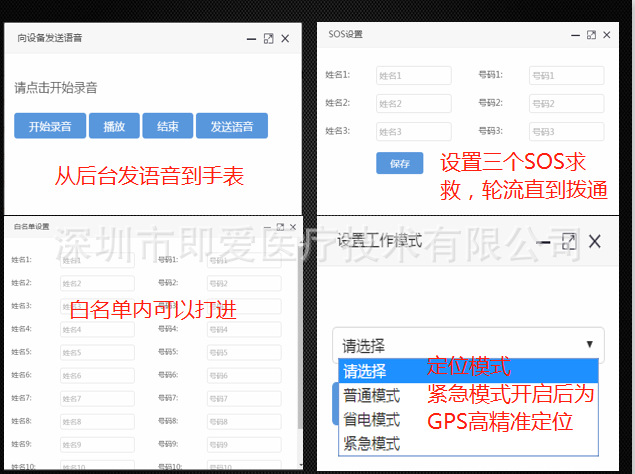Select 省电模式 from the dropdown list
This screenshot has height=474, width=635.
(x=468, y=419)
